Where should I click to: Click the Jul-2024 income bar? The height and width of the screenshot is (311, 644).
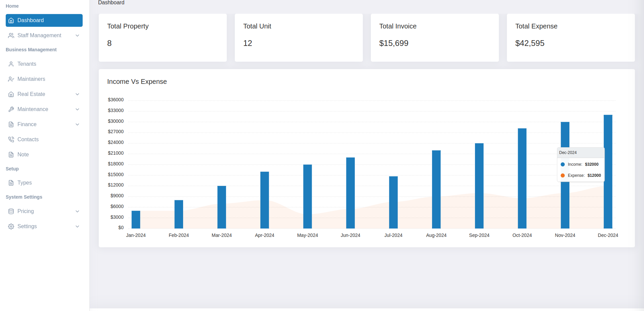[x=393, y=202]
